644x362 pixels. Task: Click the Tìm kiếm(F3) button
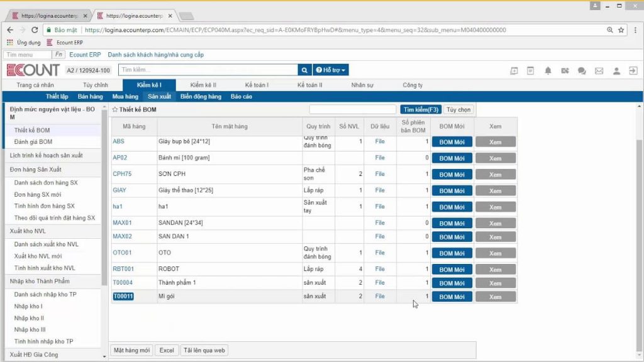[x=421, y=109]
